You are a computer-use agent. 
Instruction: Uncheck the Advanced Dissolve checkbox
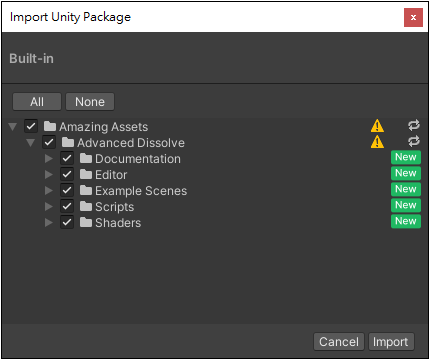[49, 142]
